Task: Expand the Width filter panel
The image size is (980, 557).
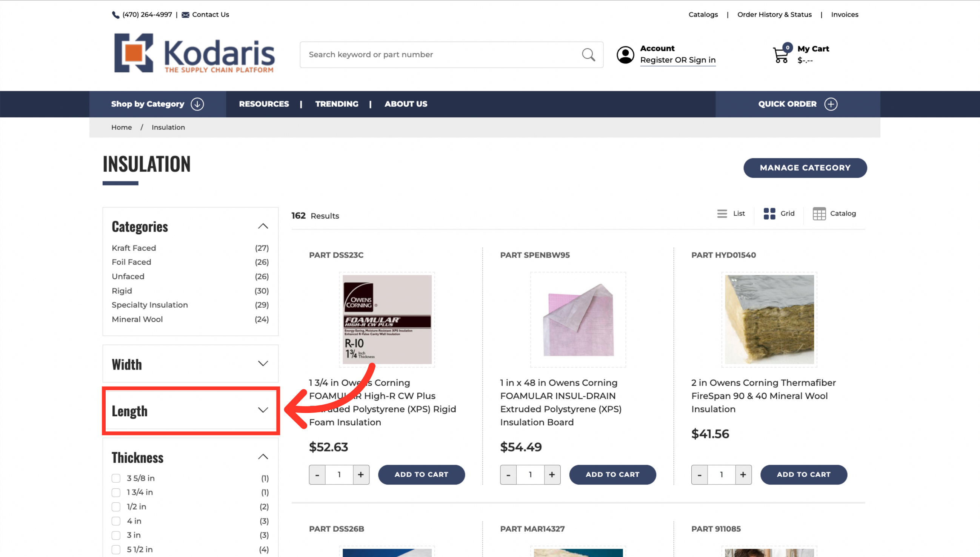Action: [x=190, y=364]
